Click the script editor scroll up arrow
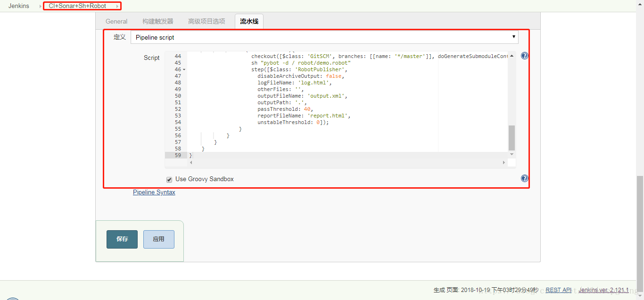The height and width of the screenshot is (300, 644). click(x=512, y=56)
